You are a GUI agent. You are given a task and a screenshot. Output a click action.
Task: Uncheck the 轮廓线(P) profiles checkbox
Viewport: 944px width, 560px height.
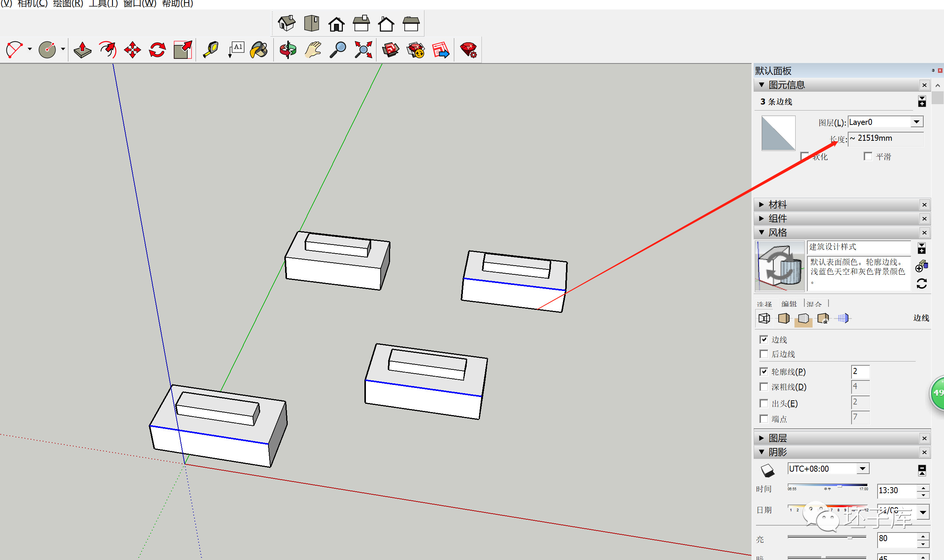pos(764,371)
